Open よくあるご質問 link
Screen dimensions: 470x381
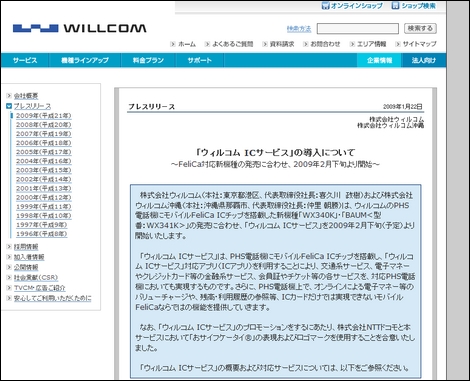pos(233,44)
